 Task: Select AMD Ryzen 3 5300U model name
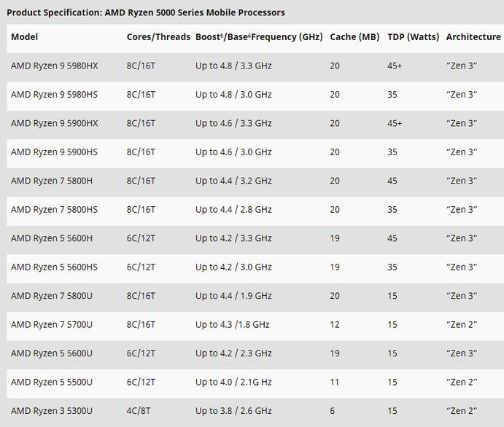(52, 411)
